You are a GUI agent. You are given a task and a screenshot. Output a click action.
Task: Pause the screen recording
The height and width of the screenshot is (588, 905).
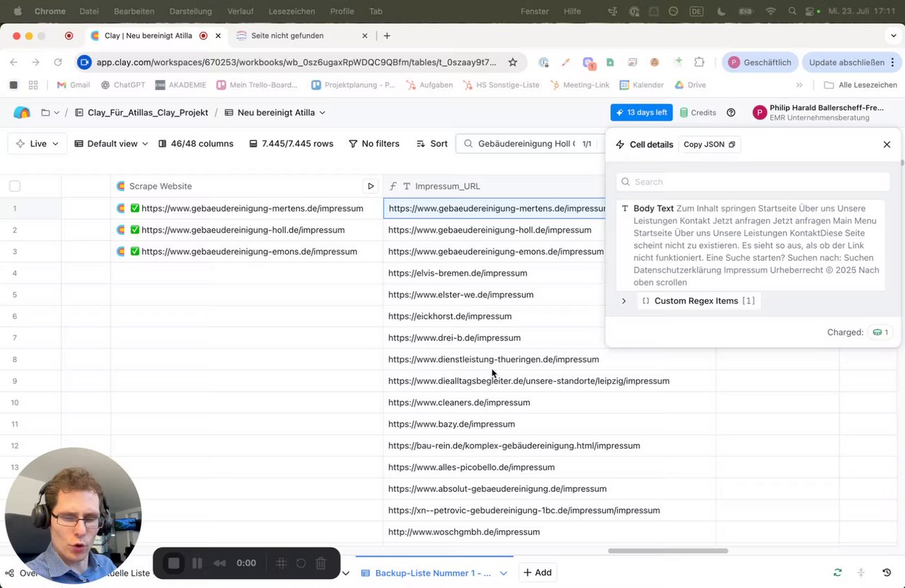coord(197,563)
